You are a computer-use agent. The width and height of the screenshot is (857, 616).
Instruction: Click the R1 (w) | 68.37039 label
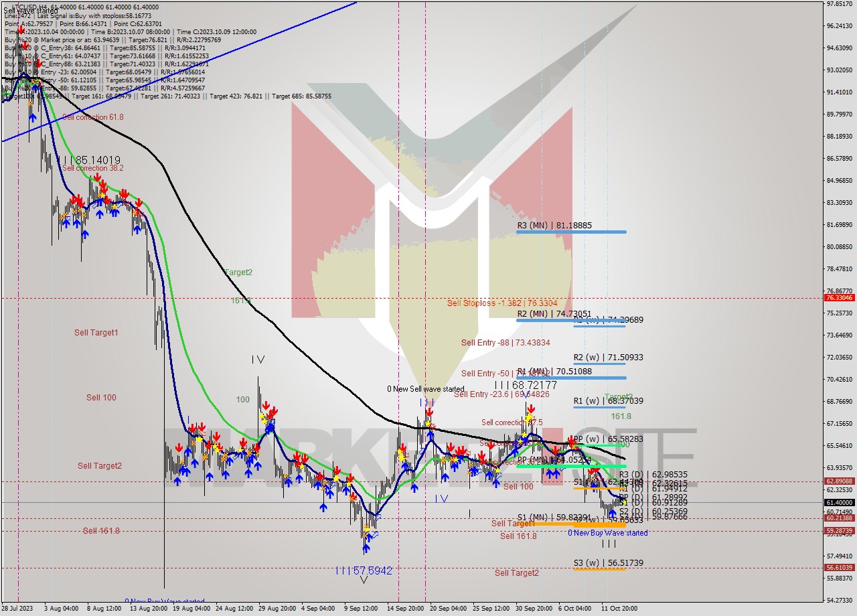tap(608, 401)
